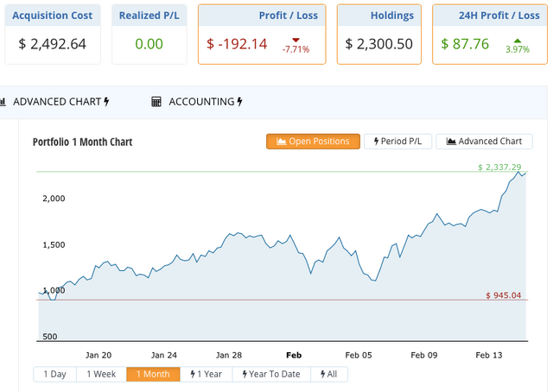553x392 pixels.
Task: Click the calculator icon beside ACCOUNTING
Action: point(156,102)
